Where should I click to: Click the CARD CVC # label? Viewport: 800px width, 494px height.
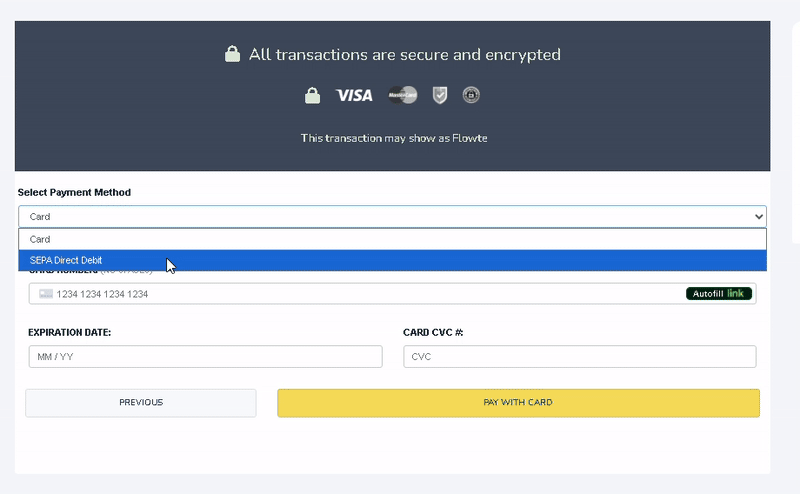pyautogui.click(x=433, y=332)
